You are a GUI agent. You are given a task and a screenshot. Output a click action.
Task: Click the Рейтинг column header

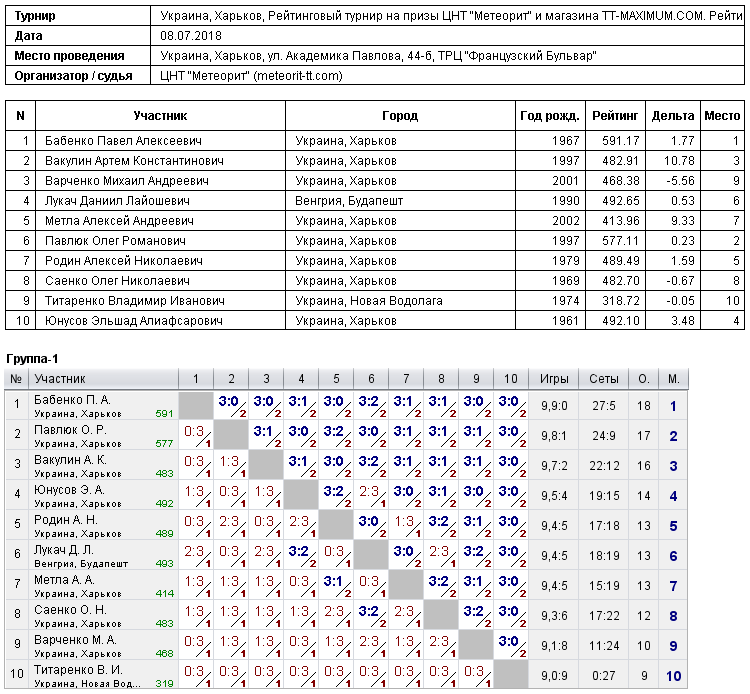tap(615, 116)
